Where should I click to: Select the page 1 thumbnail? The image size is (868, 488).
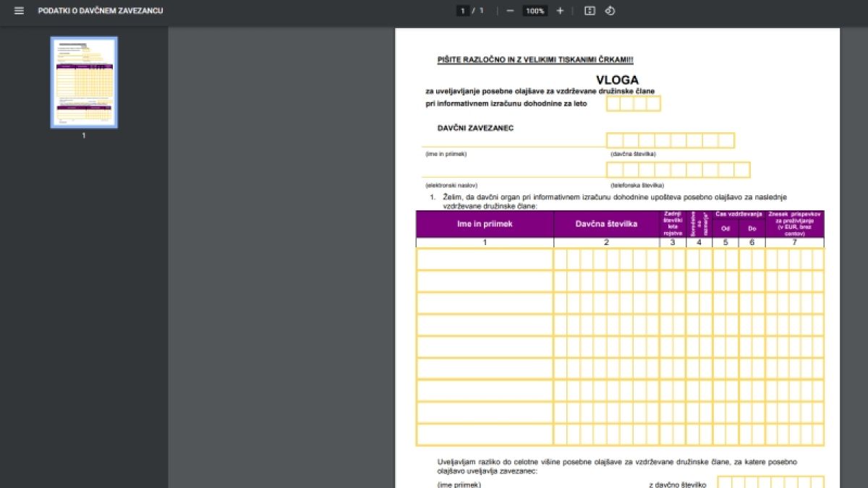(84, 82)
